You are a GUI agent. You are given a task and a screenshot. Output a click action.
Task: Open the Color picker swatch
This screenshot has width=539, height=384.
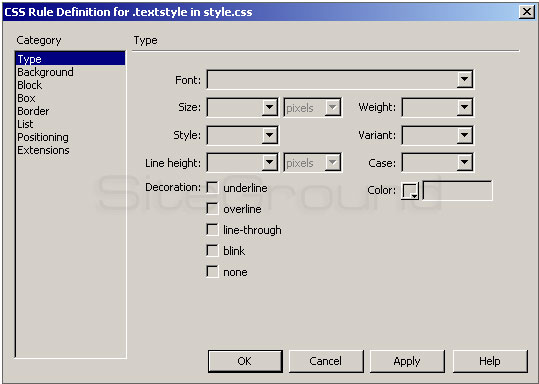(x=410, y=190)
